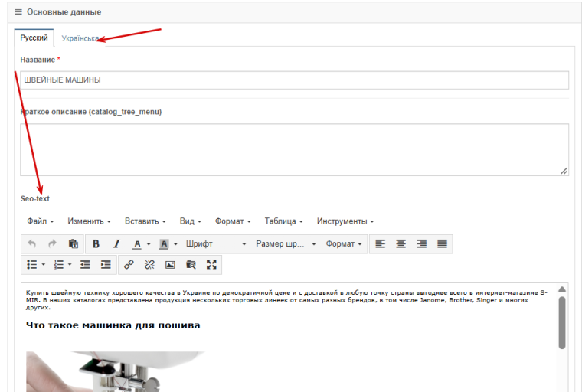Insert a numbered list
This screenshot has height=392, width=582.
[x=59, y=265]
